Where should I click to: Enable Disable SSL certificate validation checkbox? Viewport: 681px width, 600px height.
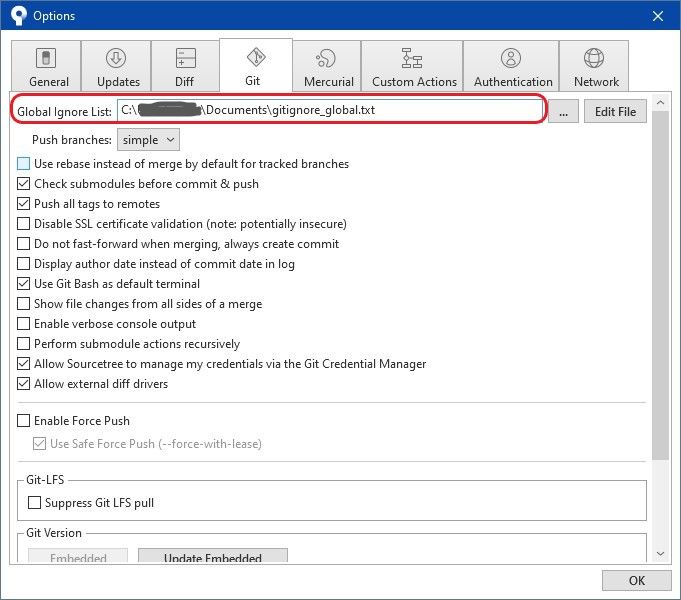point(23,224)
